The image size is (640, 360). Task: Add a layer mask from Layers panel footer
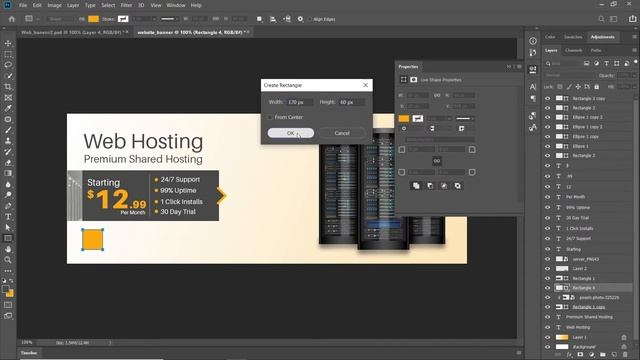pyautogui.click(x=580, y=355)
